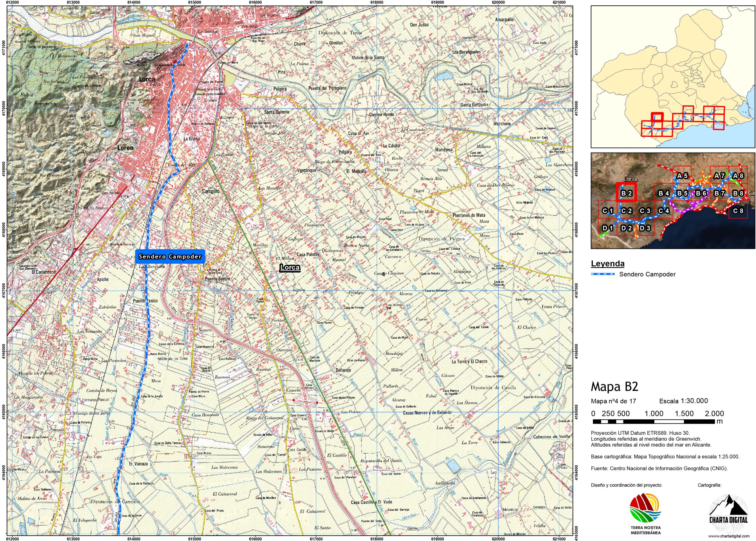Click the blue Sendero Campoder map label
Viewport: 756px width, 541px height.
(x=170, y=257)
